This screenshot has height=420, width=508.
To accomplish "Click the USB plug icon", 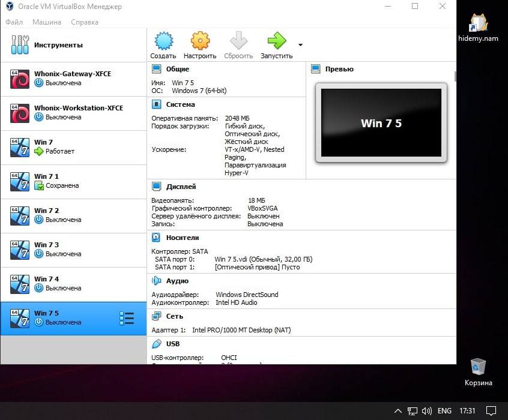I will click(x=157, y=344).
